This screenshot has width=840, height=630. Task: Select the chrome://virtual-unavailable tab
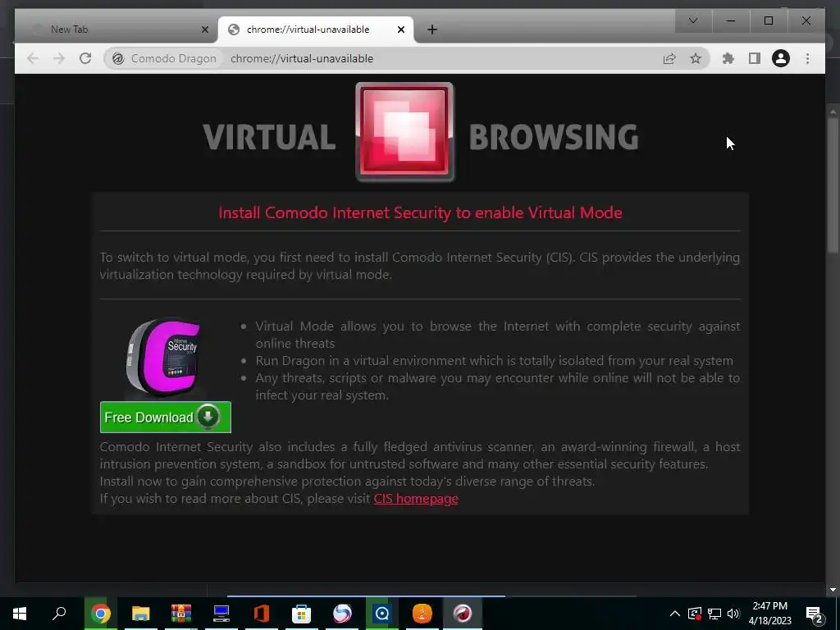(315, 30)
